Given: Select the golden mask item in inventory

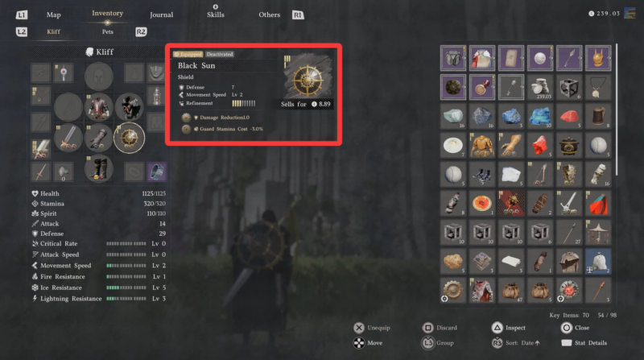Looking at the screenshot, I should [597, 58].
